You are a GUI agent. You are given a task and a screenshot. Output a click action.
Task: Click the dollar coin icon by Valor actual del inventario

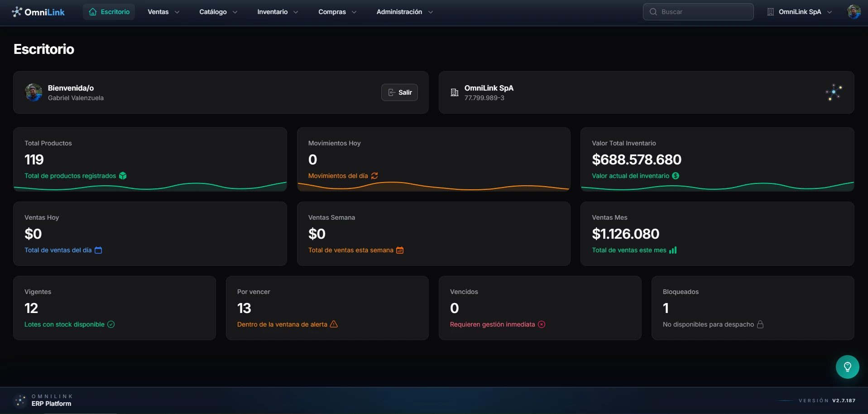[676, 176]
